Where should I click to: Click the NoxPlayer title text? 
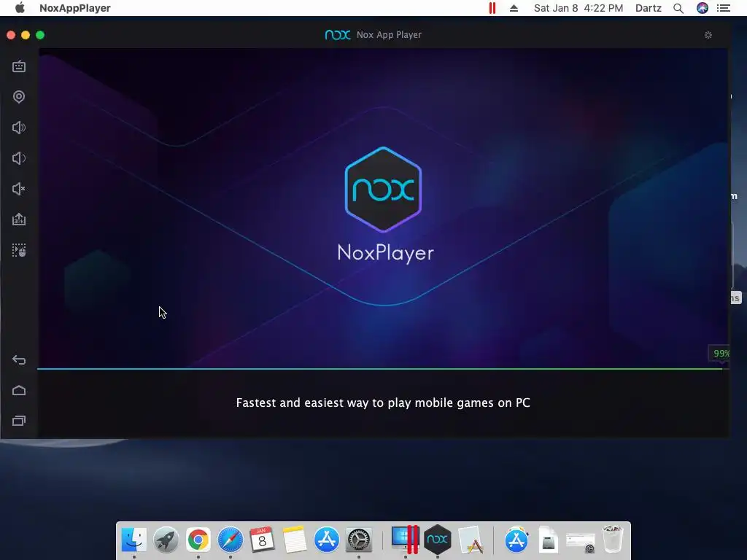point(385,253)
